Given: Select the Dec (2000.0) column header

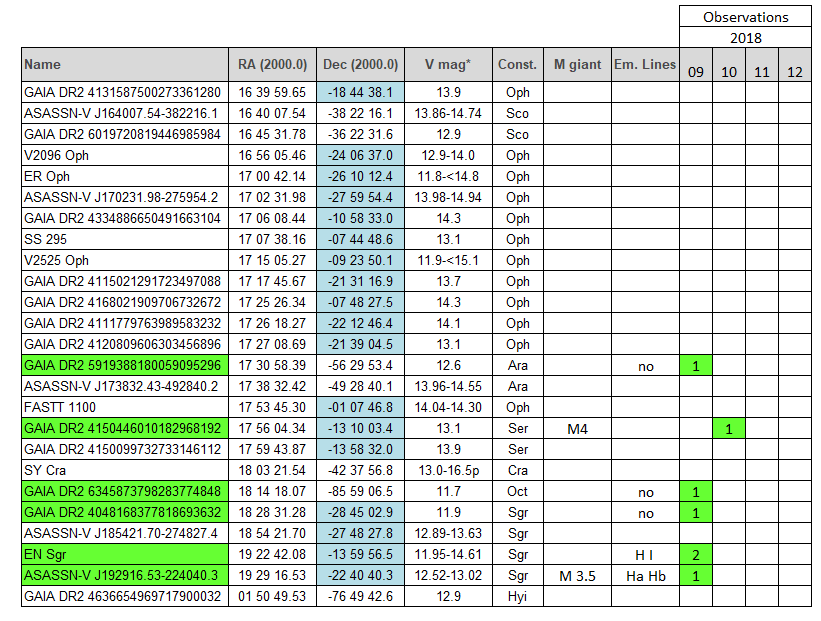Looking at the screenshot, I should (x=360, y=65).
